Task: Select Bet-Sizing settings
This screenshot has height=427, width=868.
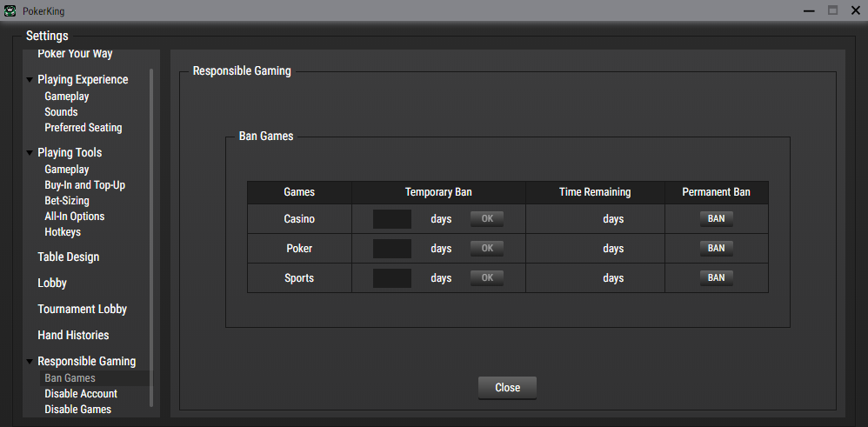Action: (67, 201)
